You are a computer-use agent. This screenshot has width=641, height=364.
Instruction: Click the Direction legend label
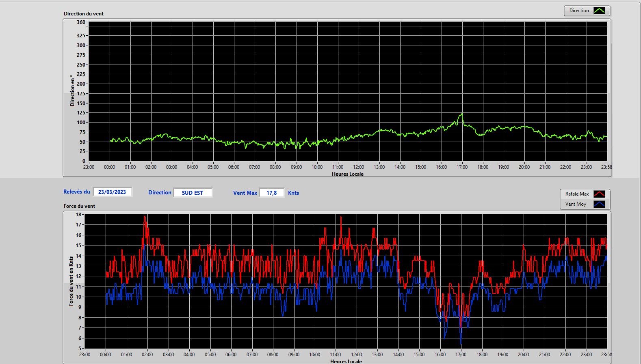point(579,11)
